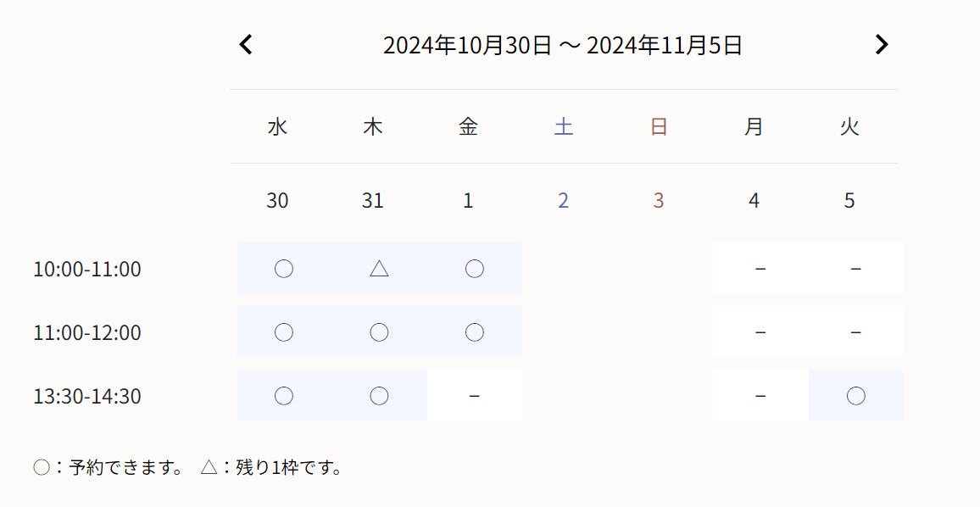Click the date range heading text
The image size is (980, 507).
tap(563, 45)
